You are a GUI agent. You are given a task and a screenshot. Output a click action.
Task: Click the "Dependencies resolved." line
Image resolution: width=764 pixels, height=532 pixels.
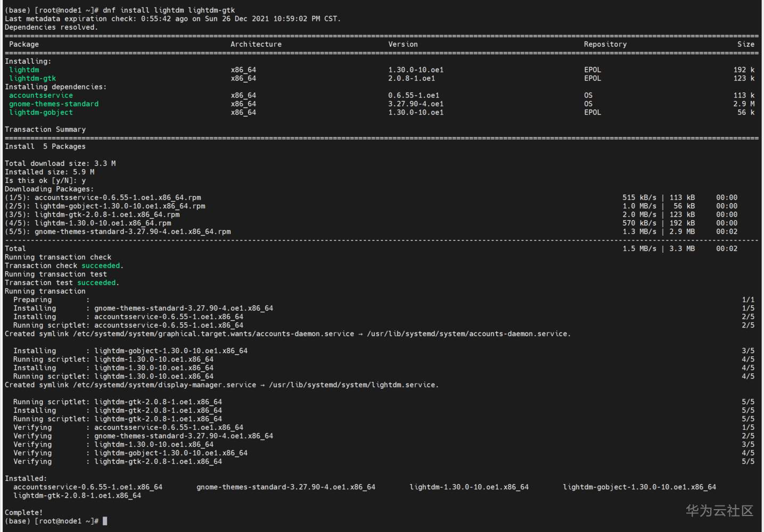(x=52, y=27)
